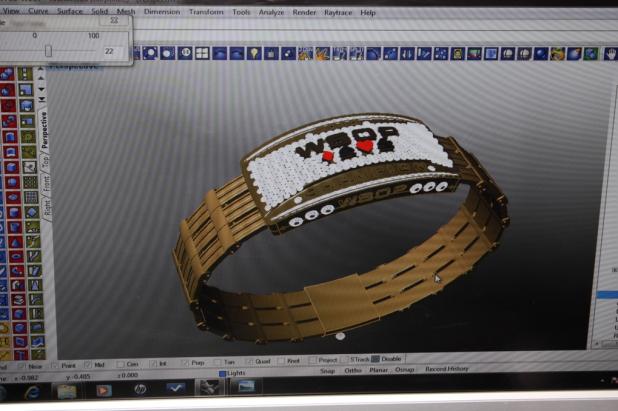Open Internet Explorer from the taskbar
The height and width of the screenshot is (411, 618).
32,391
